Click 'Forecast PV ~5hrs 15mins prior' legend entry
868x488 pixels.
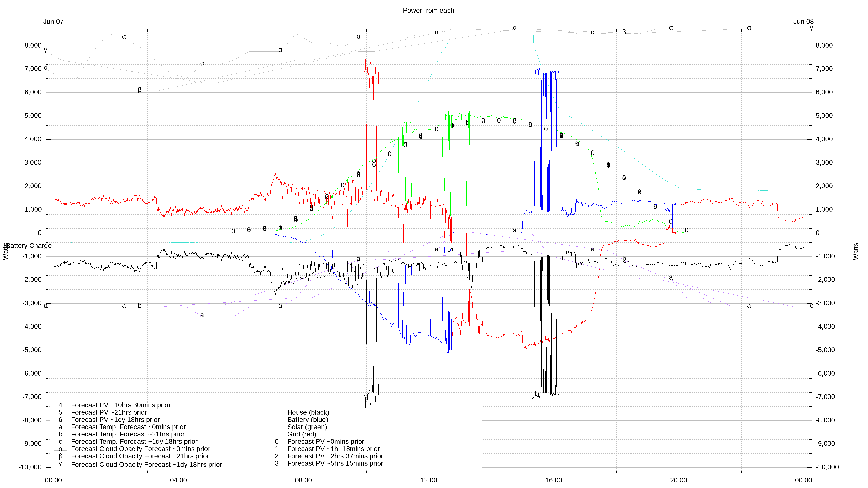[335, 463]
